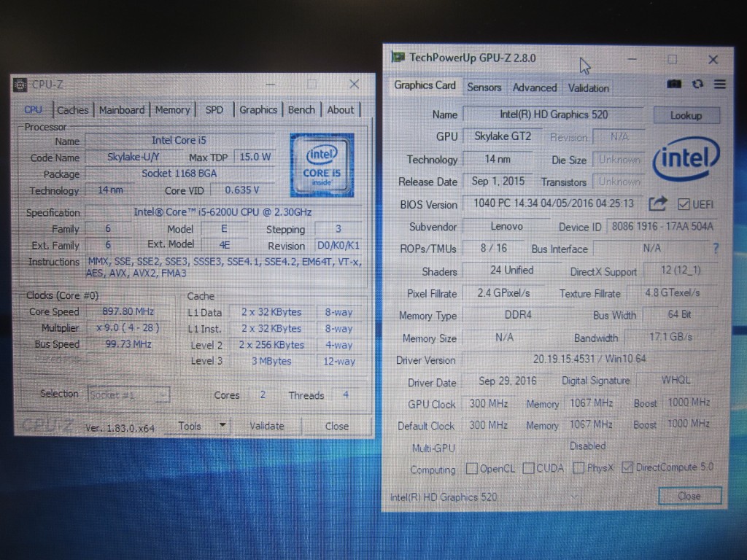Enable the PhysX checkbox

click(578, 467)
